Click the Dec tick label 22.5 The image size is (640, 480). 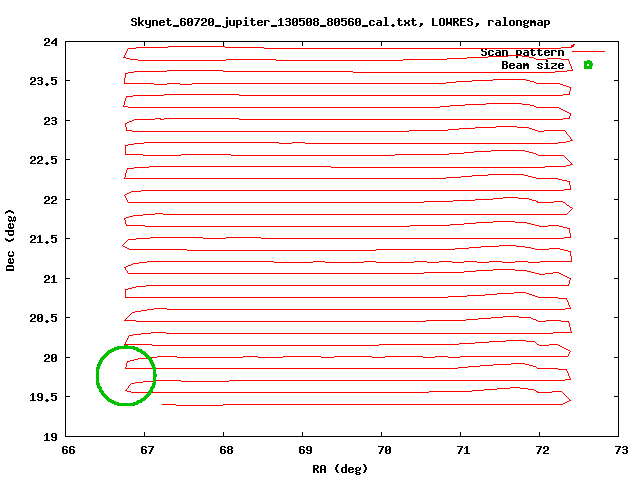44,160
